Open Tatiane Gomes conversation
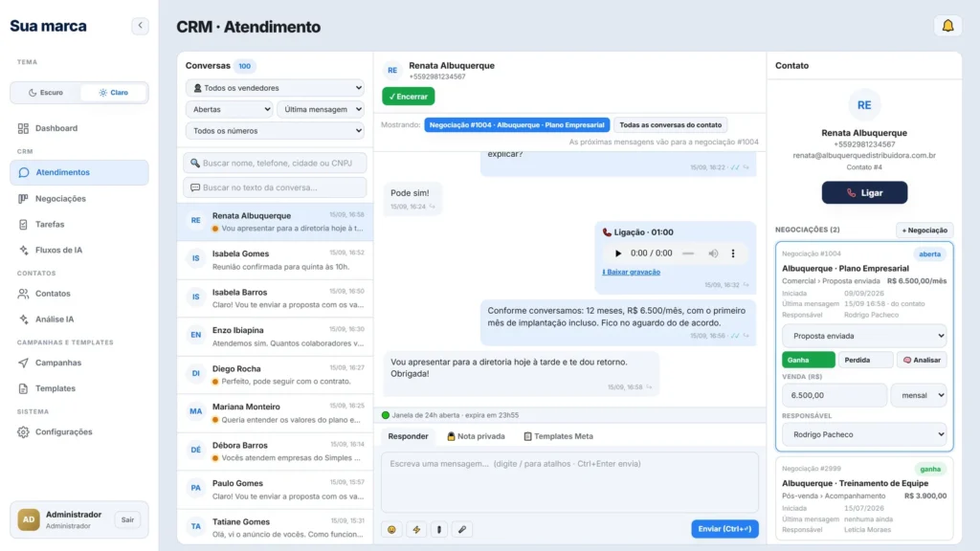 click(x=275, y=527)
